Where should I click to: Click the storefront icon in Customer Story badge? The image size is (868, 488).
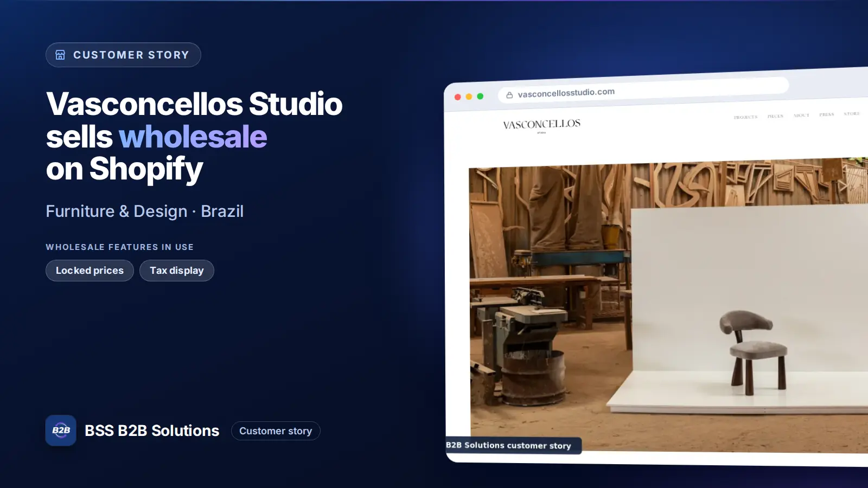[60, 55]
